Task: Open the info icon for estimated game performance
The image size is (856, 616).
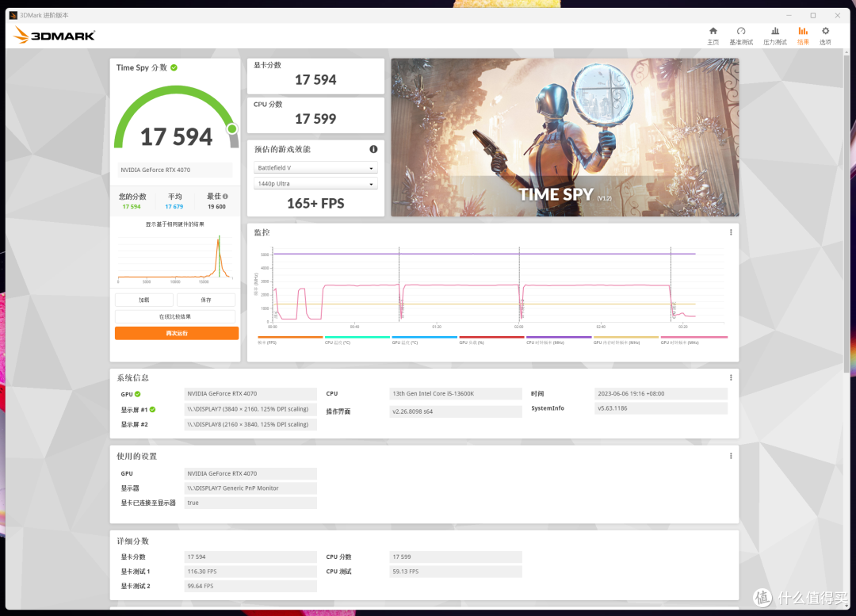Action: click(373, 149)
